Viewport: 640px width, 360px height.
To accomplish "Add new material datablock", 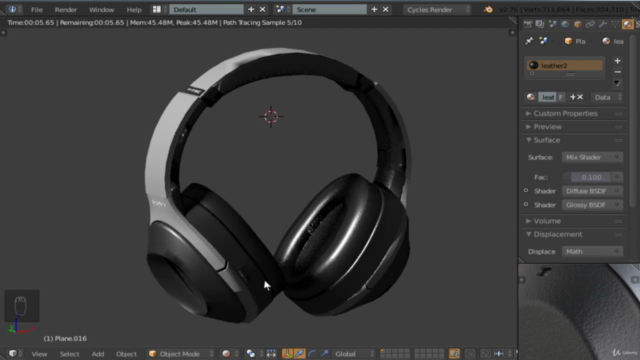I will pyautogui.click(x=573, y=97).
